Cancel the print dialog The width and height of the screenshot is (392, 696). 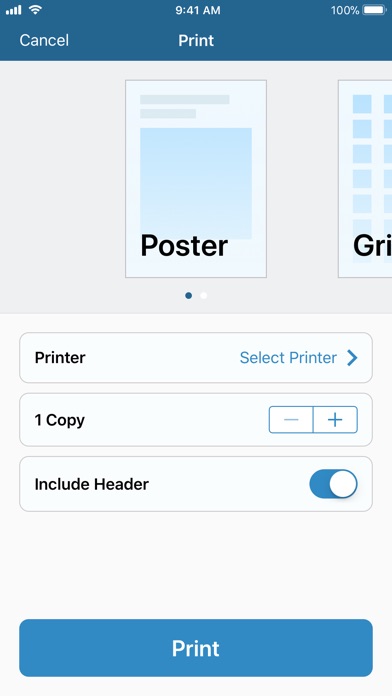click(x=44, y=40)
